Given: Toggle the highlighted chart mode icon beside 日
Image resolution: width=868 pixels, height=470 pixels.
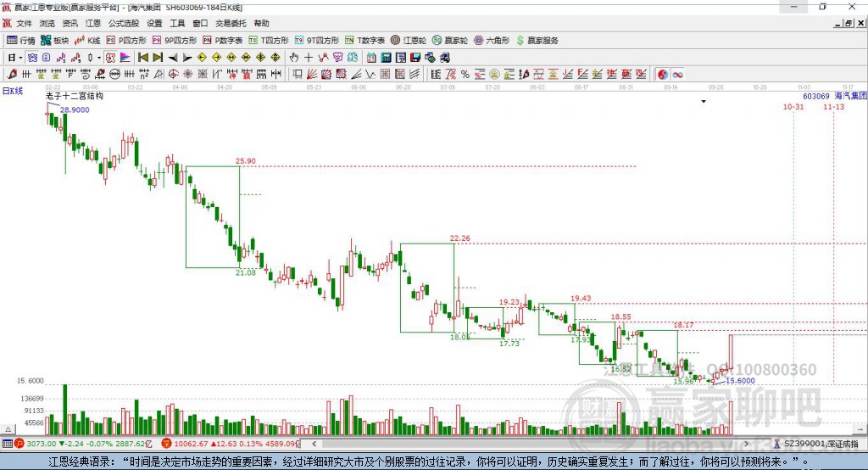Looking at the screenshot, I should [33, 58].
